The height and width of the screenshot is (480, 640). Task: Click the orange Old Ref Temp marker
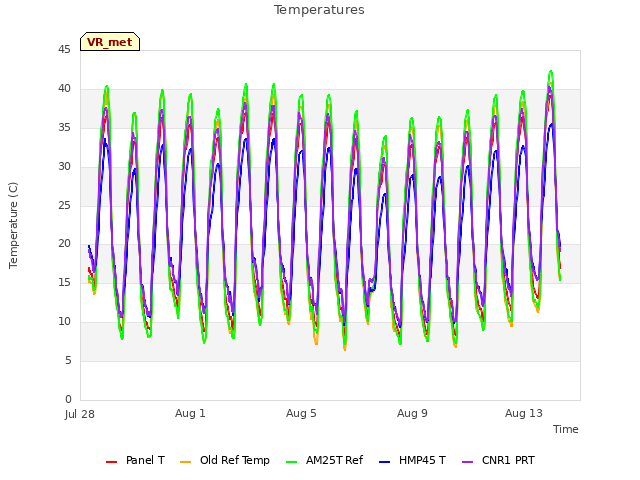(185, 462)
